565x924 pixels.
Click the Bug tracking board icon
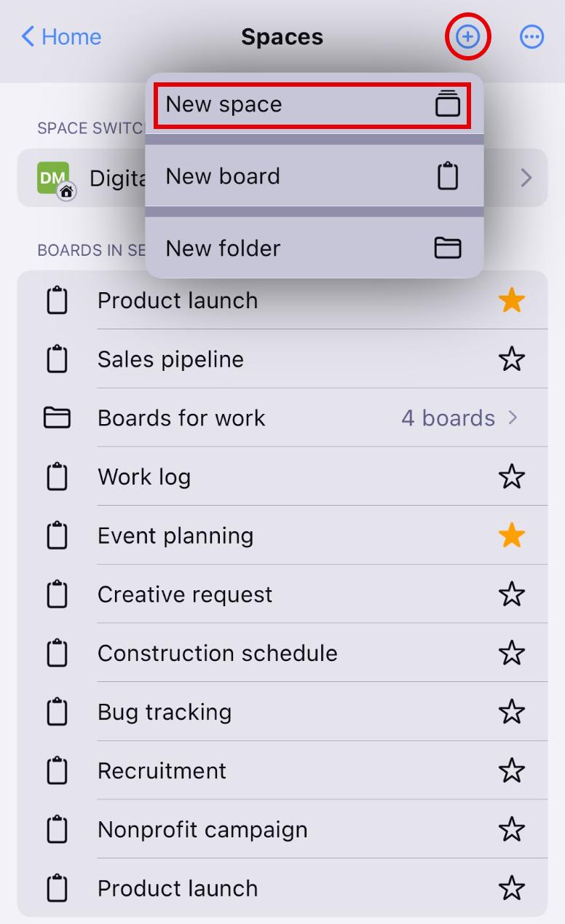coord(57,712)
